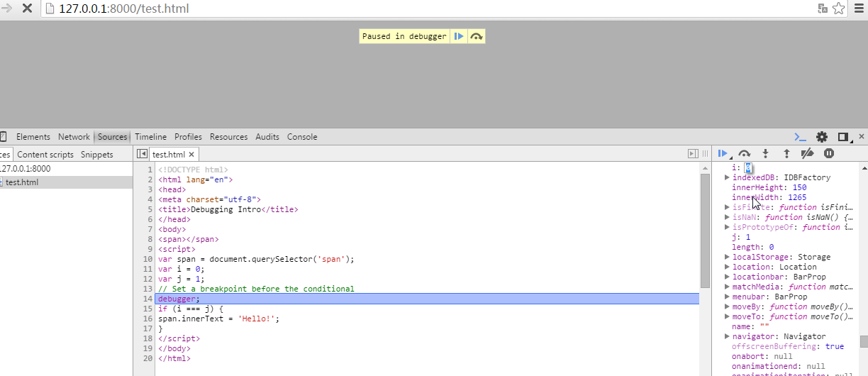Close the test.html editor tab

191,154
